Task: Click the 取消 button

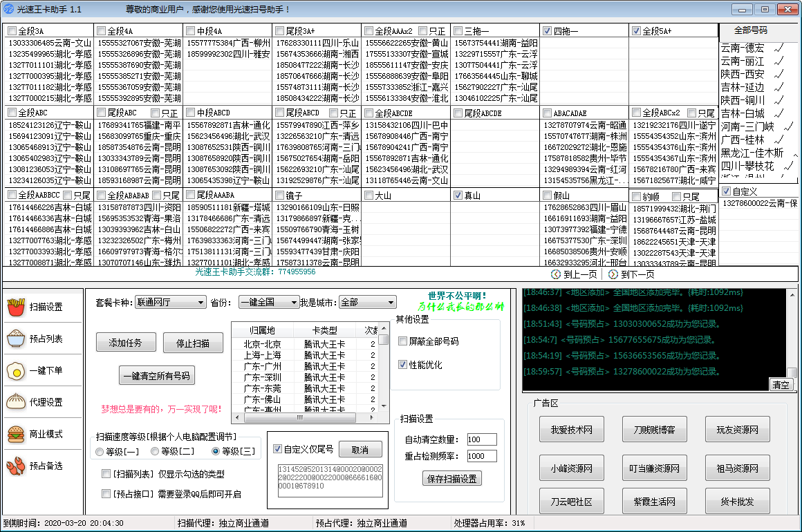Action: [x=360, y=450]
